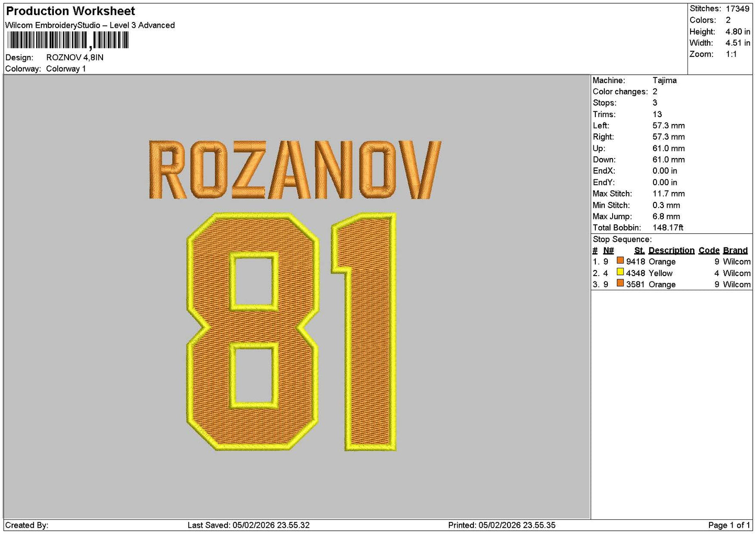Screen dimensions: 756x534
Task: Click the Stops value '3'
Action: tap(655, 103)
